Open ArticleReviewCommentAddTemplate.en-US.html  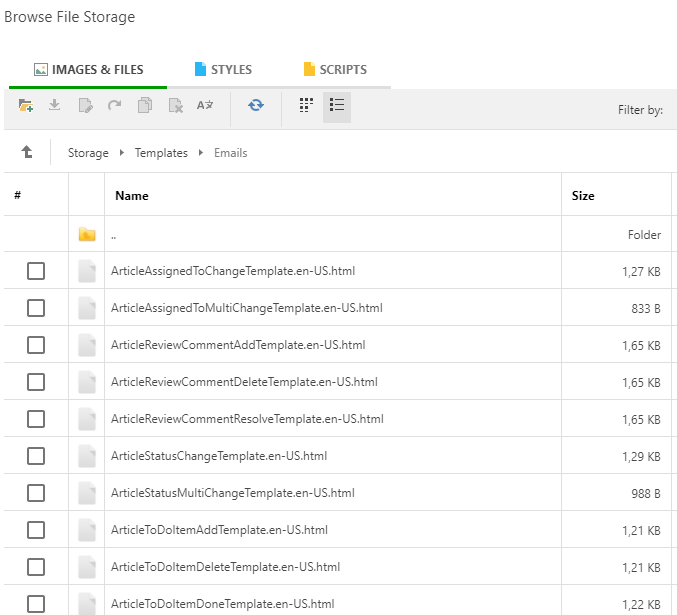point(238,345)
